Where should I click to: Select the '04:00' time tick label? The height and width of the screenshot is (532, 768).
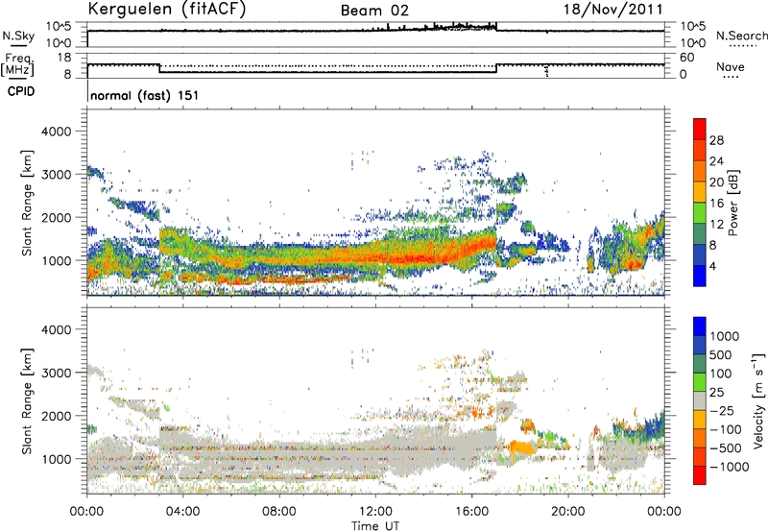coord(182,512)
